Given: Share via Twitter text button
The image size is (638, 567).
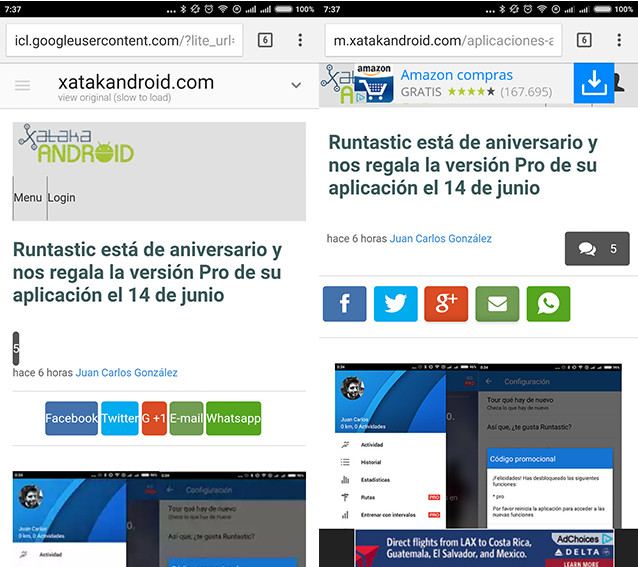Looking at the screenshot, I should [120, 418].
